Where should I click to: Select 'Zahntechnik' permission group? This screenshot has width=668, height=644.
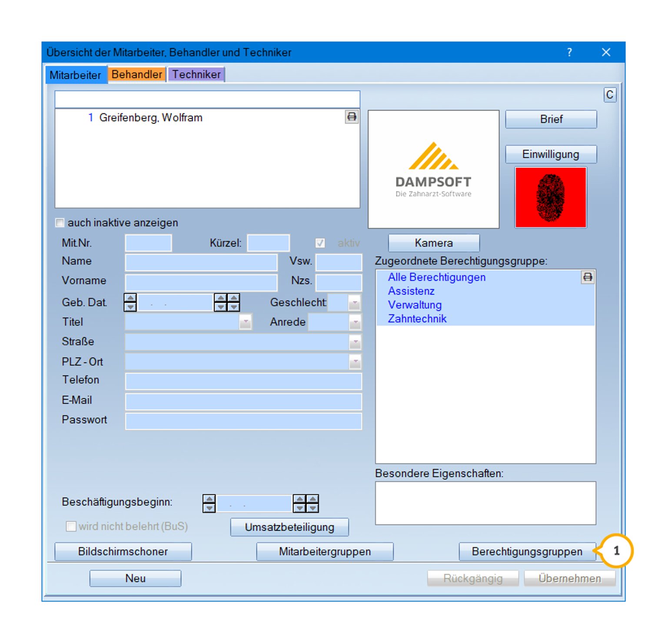417,319
